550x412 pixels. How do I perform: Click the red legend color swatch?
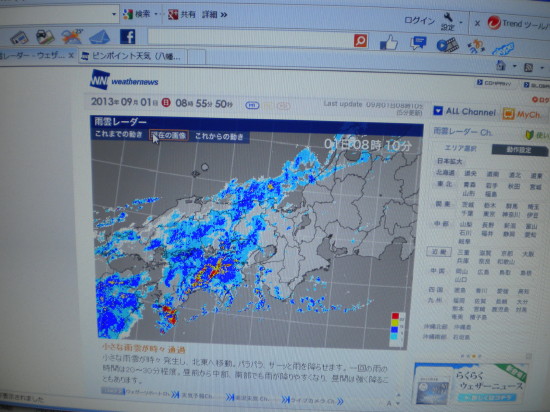(x=395, y=316)
